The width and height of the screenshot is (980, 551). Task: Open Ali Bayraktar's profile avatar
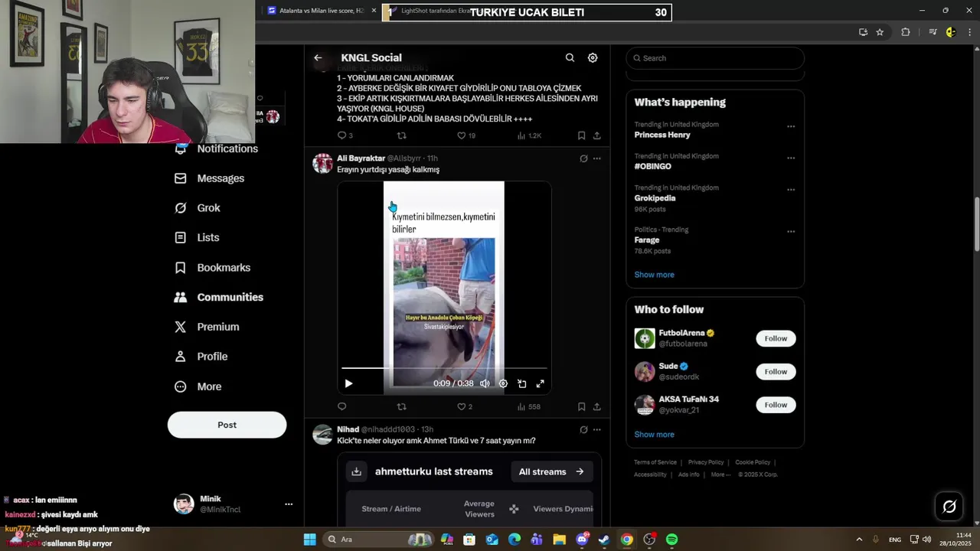[x=323, y=163]
